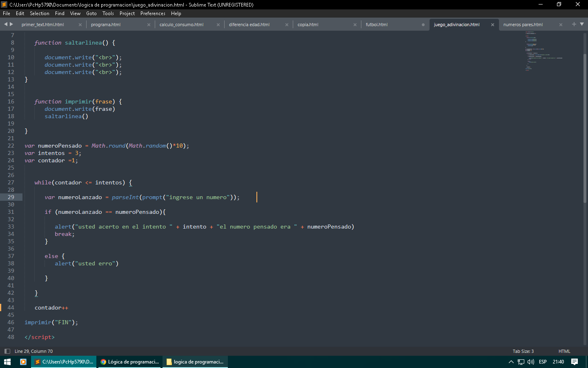Open the Find menu
Viewport: 588px width, 368px height.
coord(60,13)
